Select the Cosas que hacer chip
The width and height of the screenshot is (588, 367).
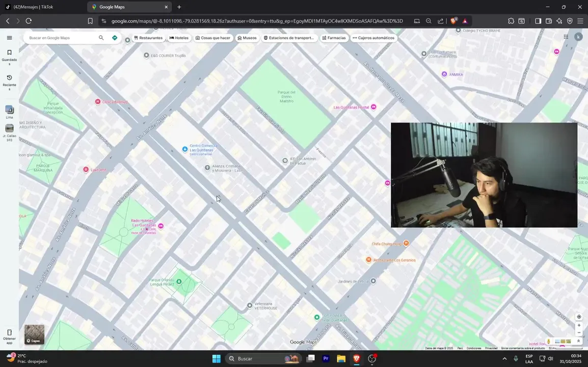212,38
